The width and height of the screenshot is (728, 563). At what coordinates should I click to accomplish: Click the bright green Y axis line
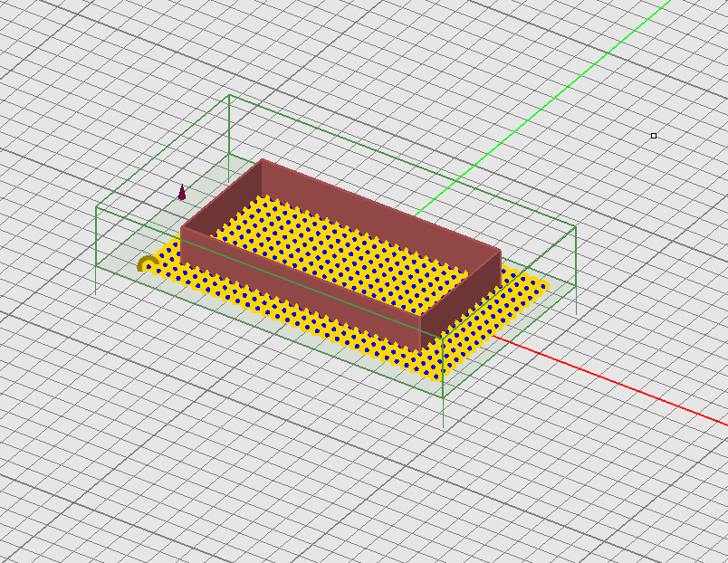coord(542,108)
